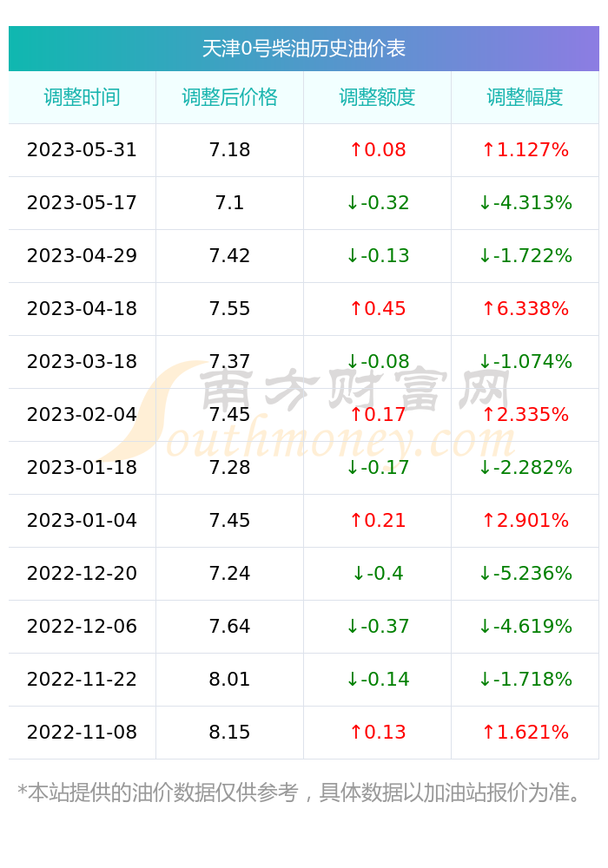608x868 pixels.
Task: Click the date cell 2023-02-04
Action: [x=82, y=415]
